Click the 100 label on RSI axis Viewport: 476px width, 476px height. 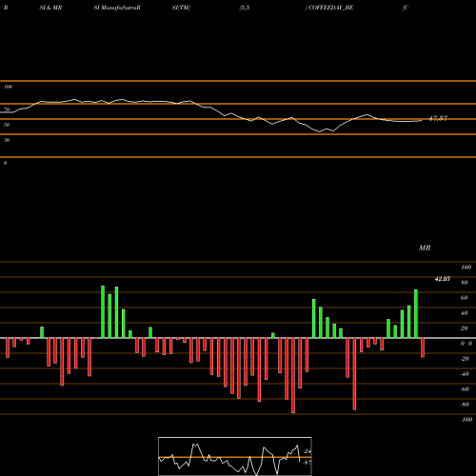[8, 87]
